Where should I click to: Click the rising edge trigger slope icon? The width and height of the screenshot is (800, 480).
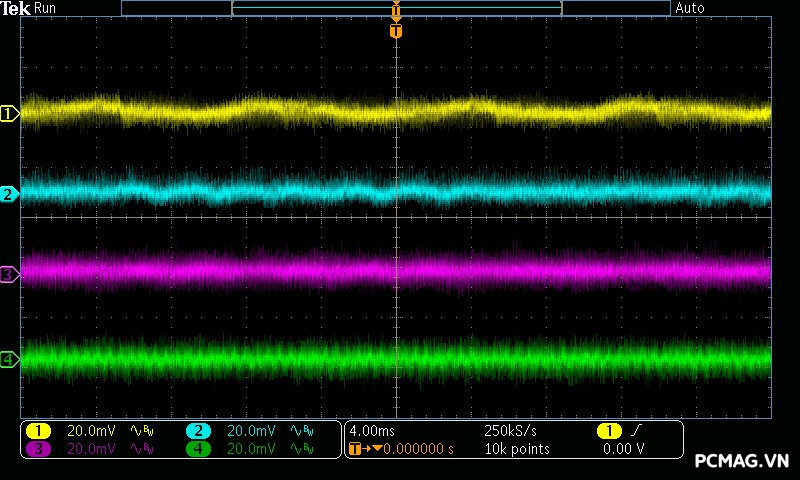[x=637, y=431]
